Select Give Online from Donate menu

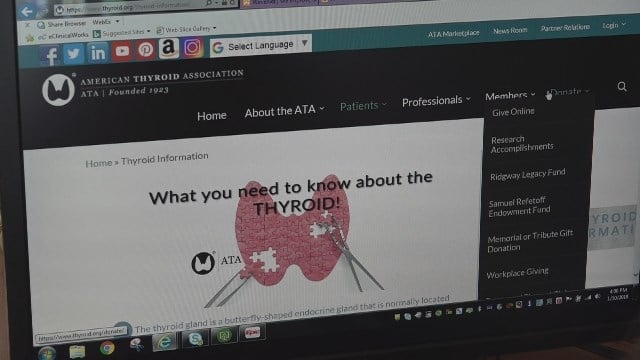tap(513, 112)
